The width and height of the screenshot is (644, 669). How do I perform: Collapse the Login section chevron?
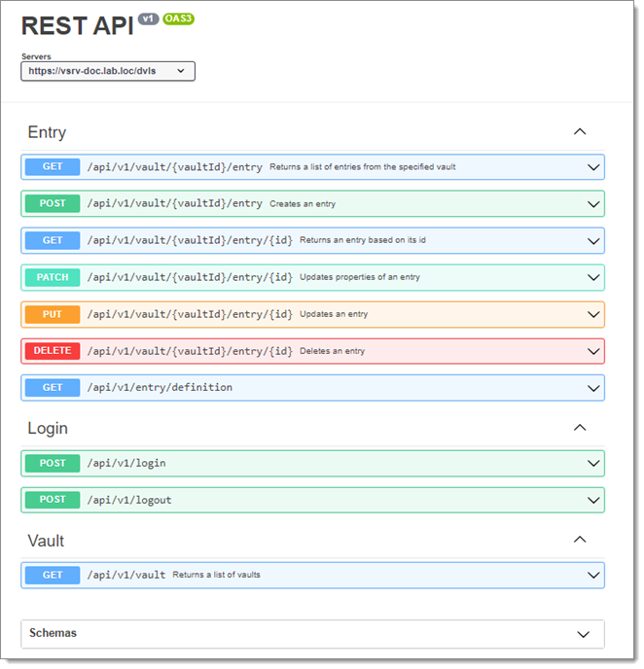[x=580, y=428]
